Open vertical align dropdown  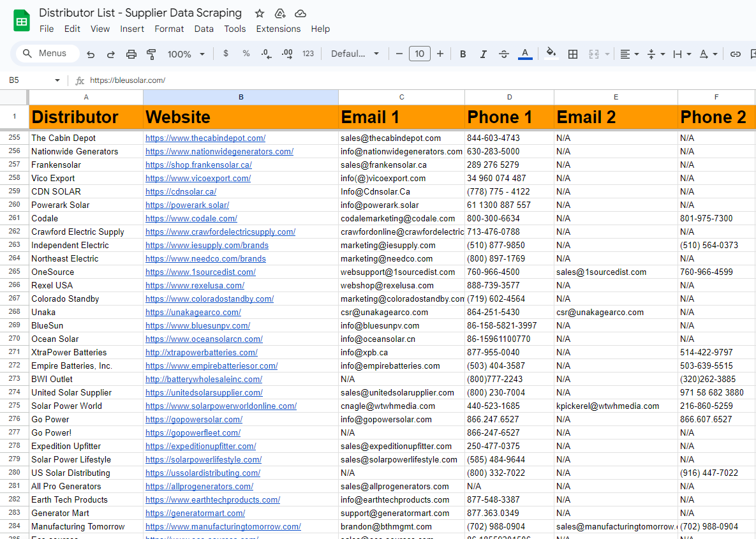click(x=656, y=54)
